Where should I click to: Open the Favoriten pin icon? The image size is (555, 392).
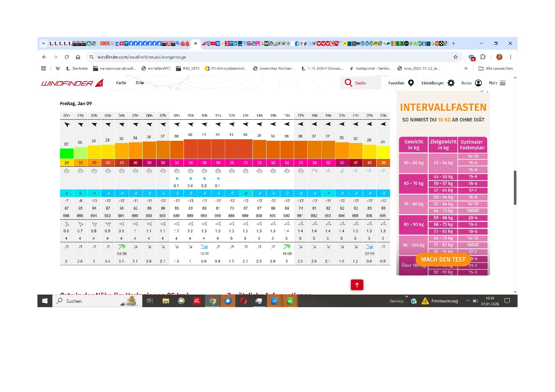point(411,83)
